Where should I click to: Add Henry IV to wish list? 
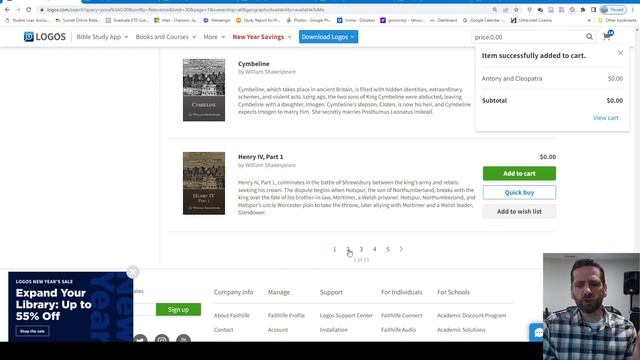pos(519,211)
